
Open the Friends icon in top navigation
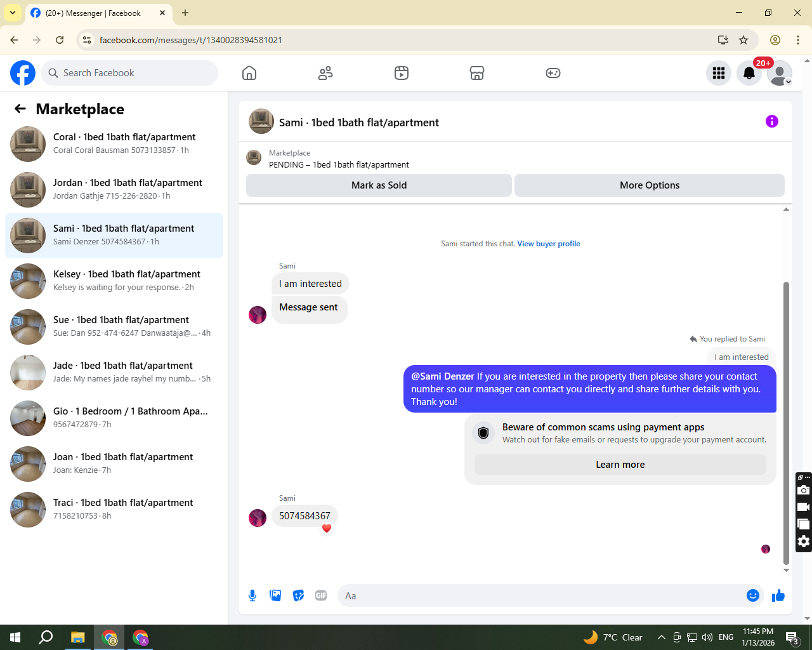325,73
